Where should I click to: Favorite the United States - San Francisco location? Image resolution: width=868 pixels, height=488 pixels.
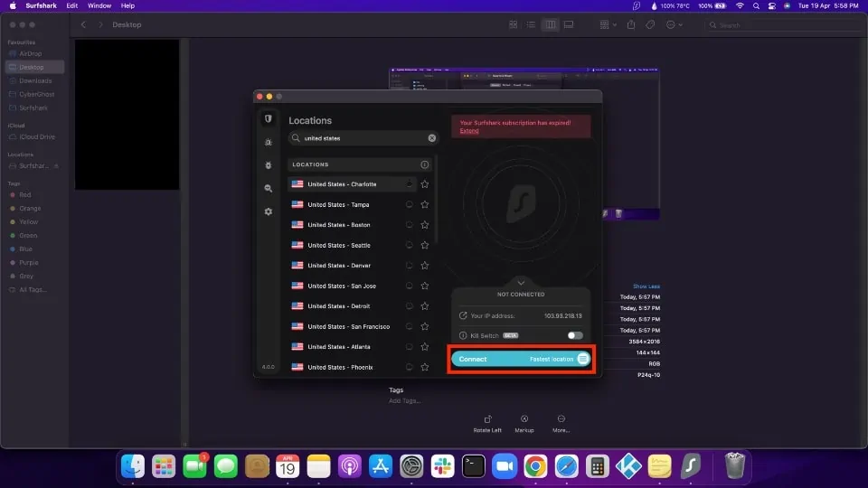point(425,326)
